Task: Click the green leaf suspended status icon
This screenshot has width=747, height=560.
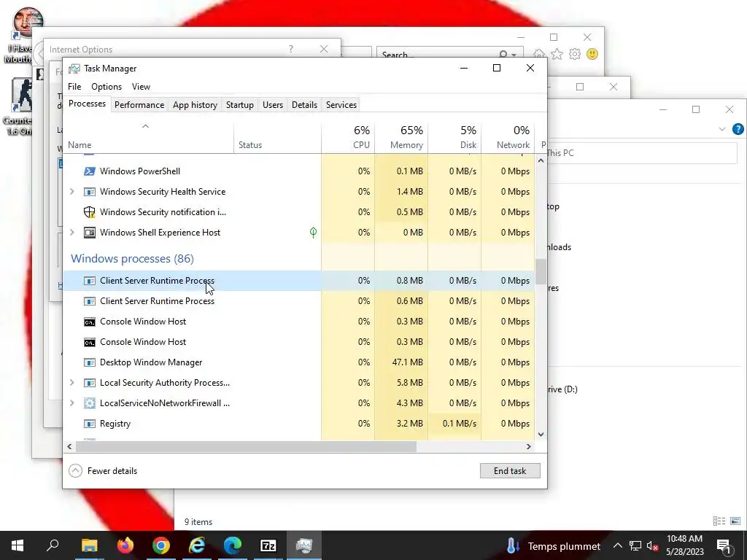Action: tap(313, 233)
